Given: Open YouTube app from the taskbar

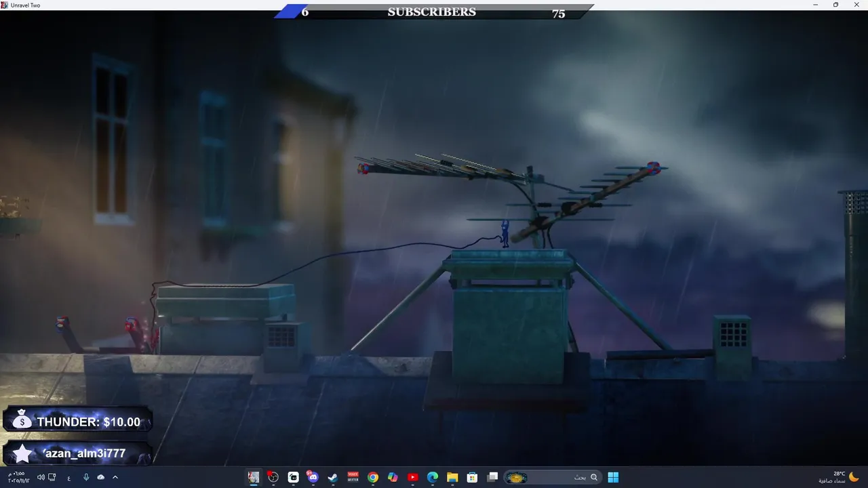Looking at the screenshot, I should (412, 477).
